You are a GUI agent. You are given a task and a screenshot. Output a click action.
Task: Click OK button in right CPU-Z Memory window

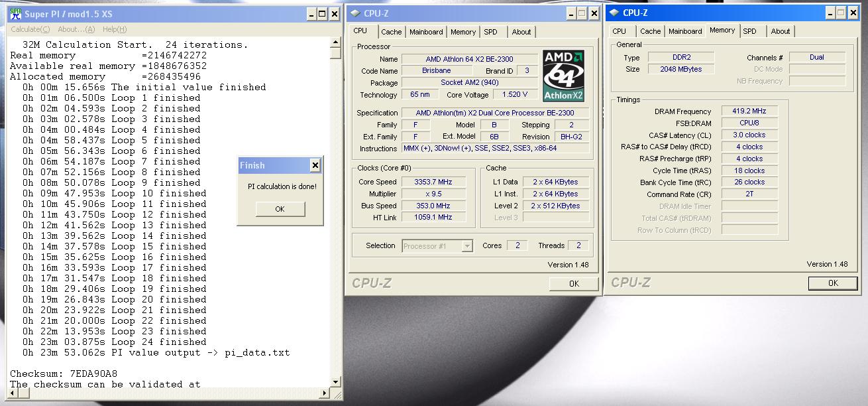(833, 283)
